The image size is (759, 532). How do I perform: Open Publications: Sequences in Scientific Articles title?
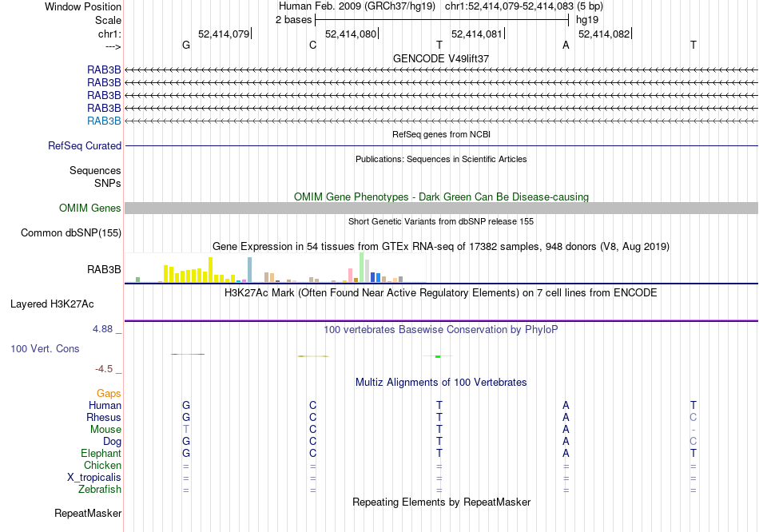tap(441, 159)
